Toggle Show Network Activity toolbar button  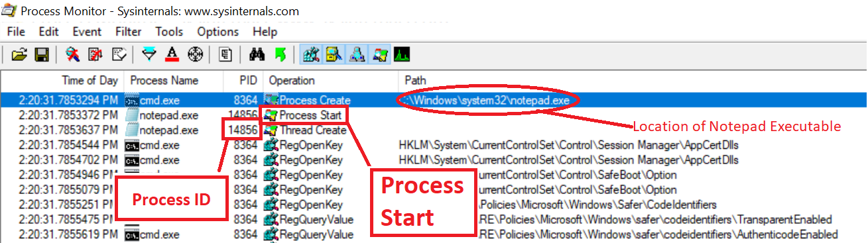357,54
